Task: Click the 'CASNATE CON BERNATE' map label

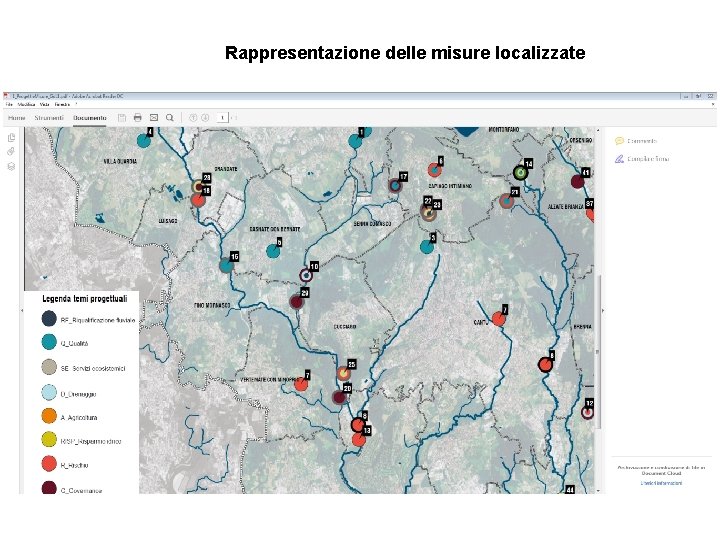Action: pos(275,229)
